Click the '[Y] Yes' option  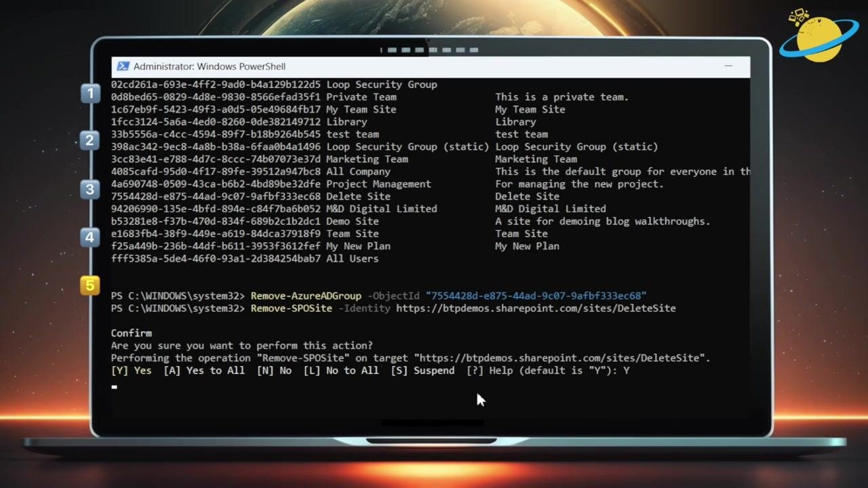132,370
